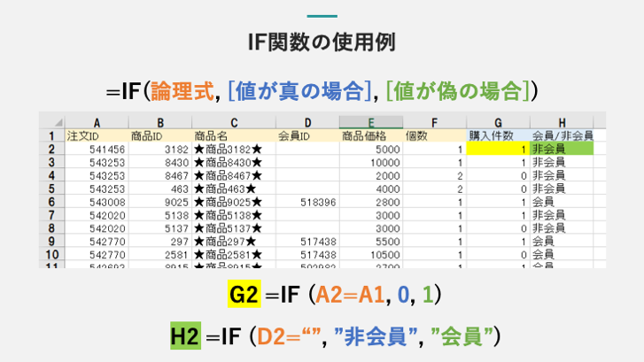Select the ★商品463★ cell
644x362 pixels.
(x=233, y=189)
